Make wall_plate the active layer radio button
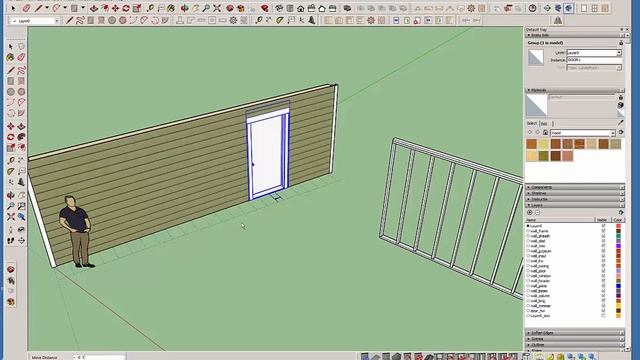This screenshot has width=640, height=360. tap(528, 286)
